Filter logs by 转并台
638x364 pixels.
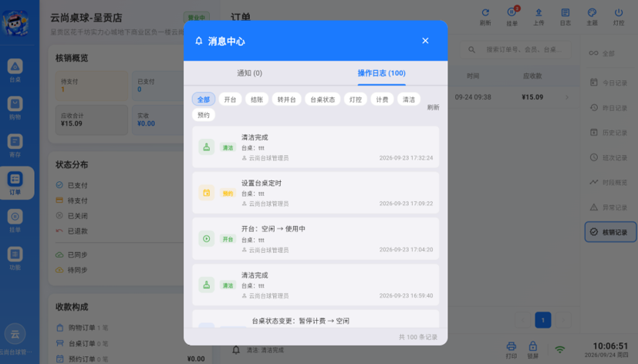click(x=286, y=99)
